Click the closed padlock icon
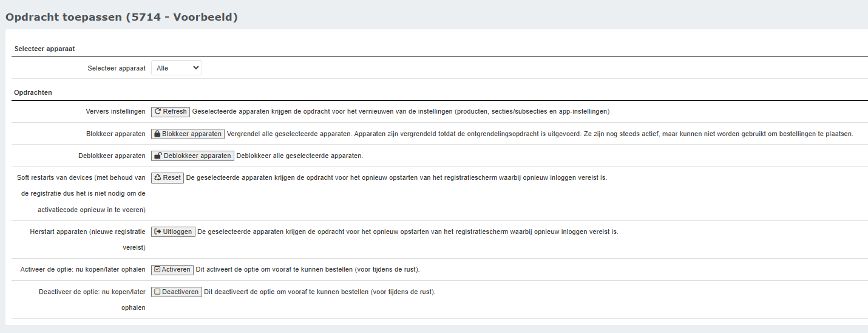The height and width of the screenshot is (333, 868). [157, 134]
